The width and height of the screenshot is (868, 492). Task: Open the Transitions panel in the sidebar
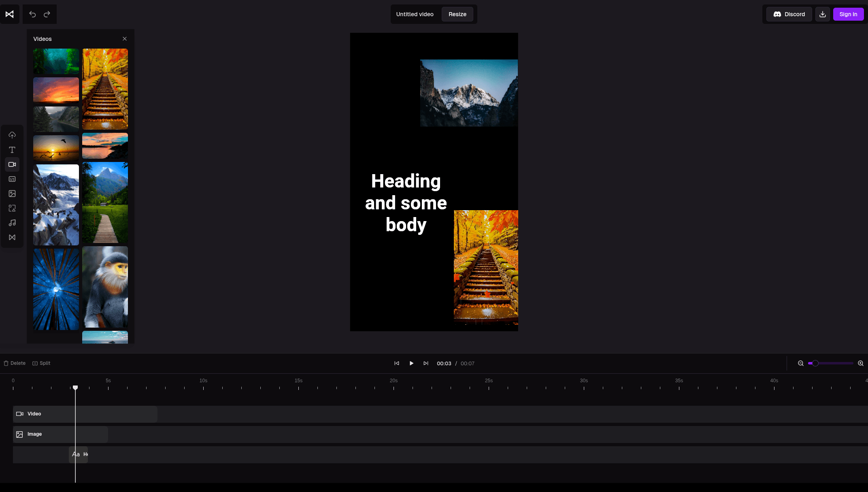[12, 237]
